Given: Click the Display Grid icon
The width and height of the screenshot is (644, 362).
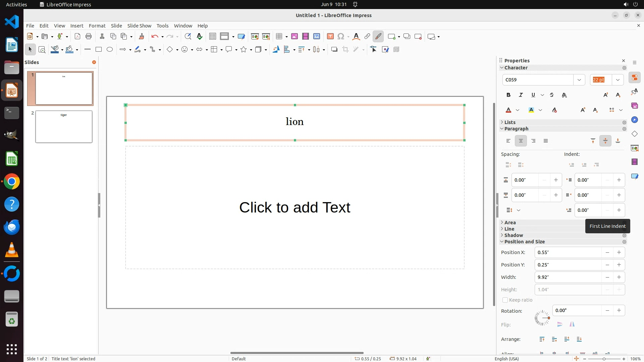Looking at the screenshot, I should pos(212,37).
